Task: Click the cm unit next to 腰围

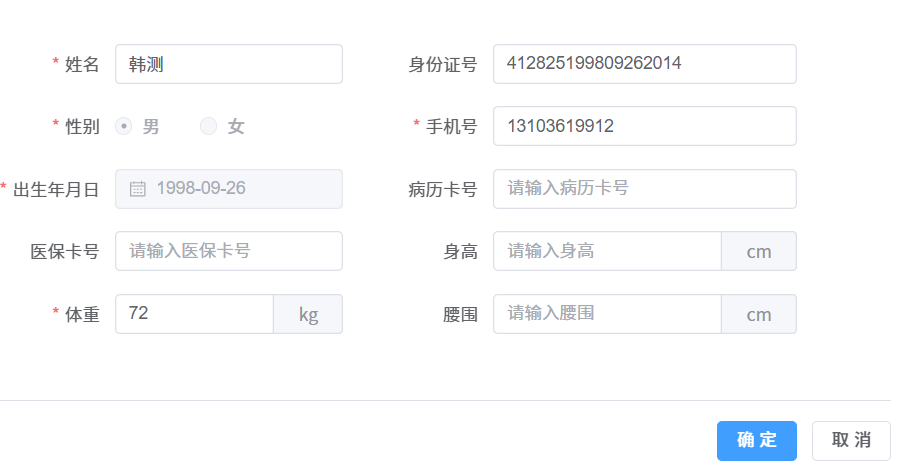Action: tap(759, 314)
